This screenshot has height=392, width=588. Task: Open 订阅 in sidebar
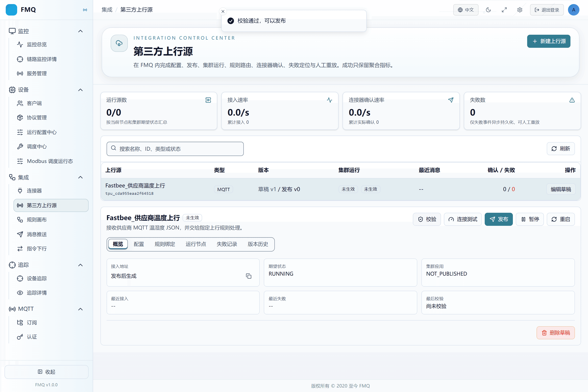click(51, 323)
